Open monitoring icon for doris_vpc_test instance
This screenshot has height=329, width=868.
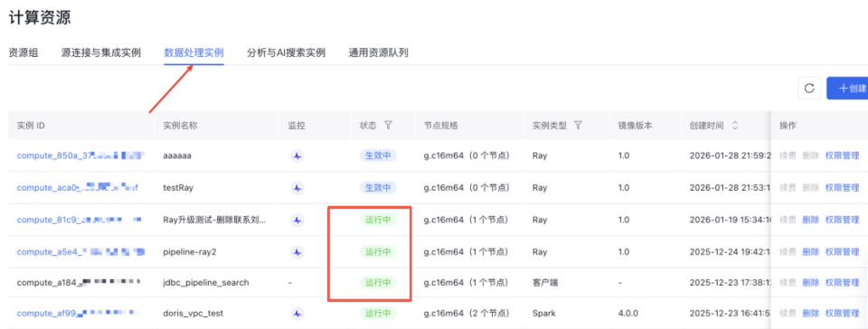pyautogui.click(x=297, y=314)
